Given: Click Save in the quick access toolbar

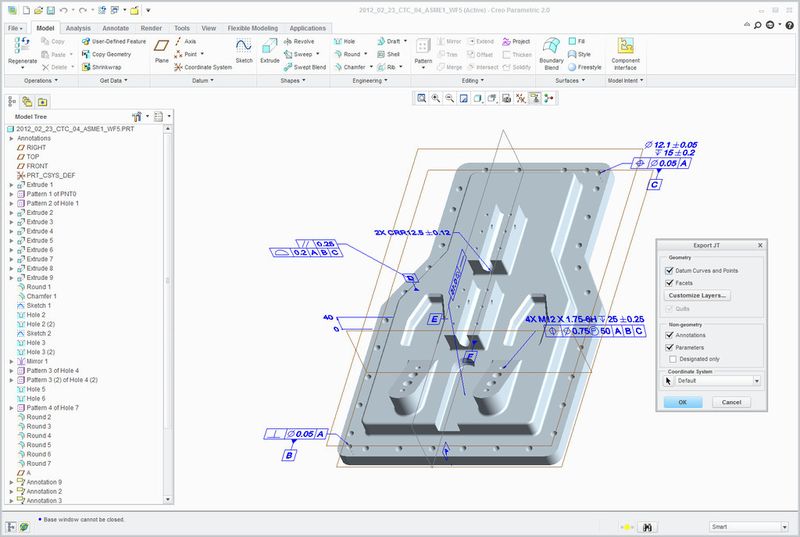Looking at the screenshot, I should (51, 10).
